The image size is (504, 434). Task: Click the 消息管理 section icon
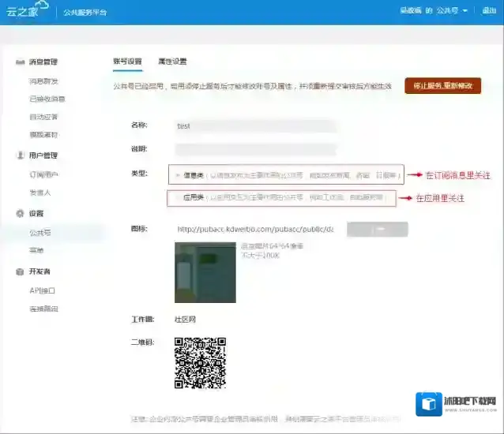click(x=20, y=62)
